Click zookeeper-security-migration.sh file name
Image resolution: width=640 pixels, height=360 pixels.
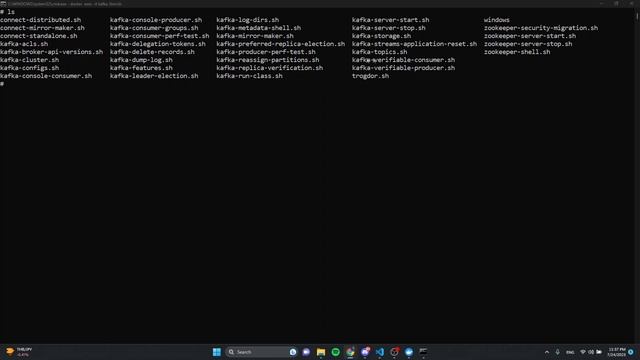[541, 28]
